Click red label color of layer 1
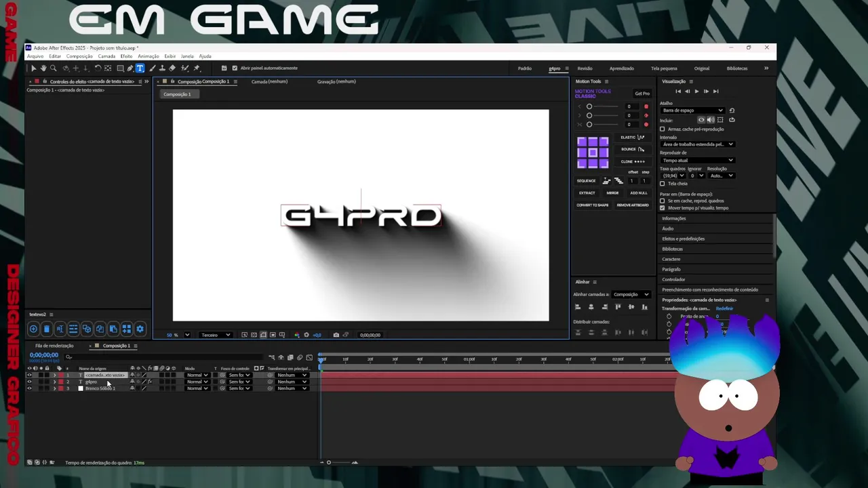The height and width of the screenshot is (488, 868). pos(60,375)
